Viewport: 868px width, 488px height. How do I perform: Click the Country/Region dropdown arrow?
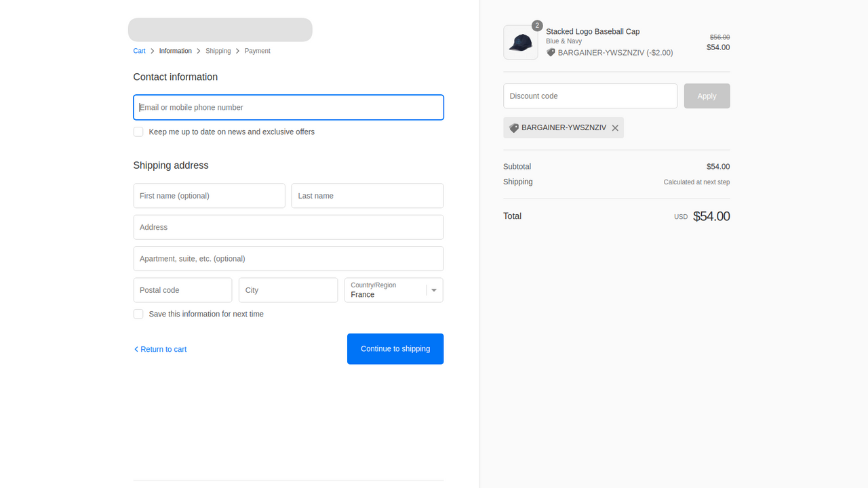(x=434, y=290)
